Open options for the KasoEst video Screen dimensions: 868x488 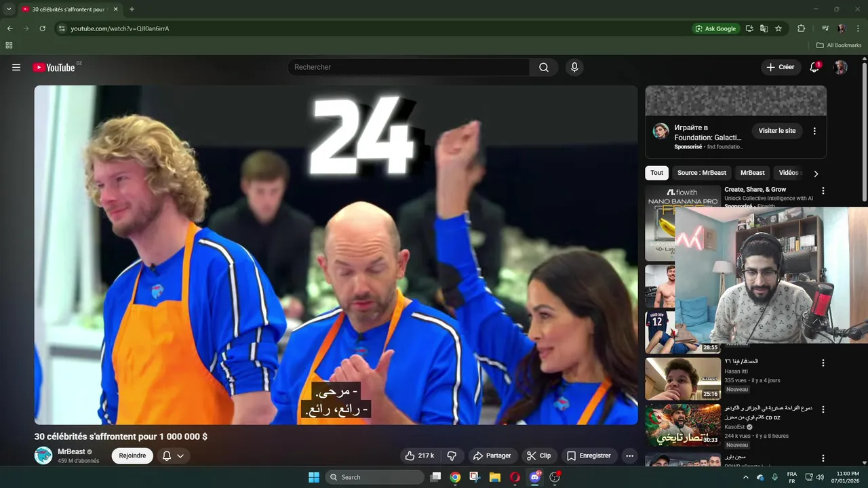coord(823,409)
